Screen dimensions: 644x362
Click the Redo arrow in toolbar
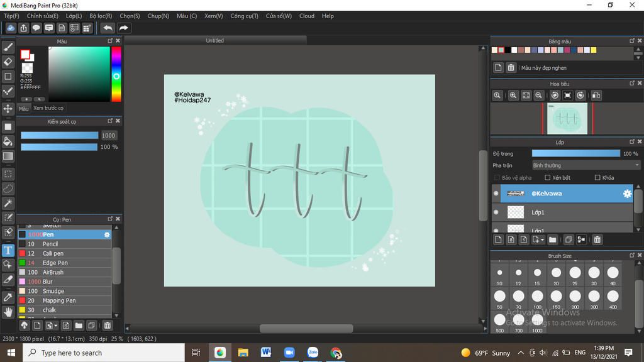pos(123,28)
